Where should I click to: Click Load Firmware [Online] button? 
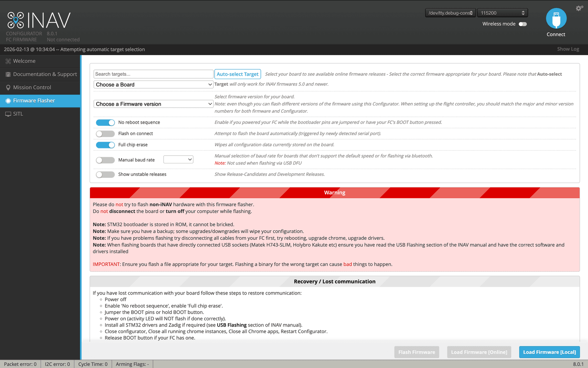tap(479, 352)
